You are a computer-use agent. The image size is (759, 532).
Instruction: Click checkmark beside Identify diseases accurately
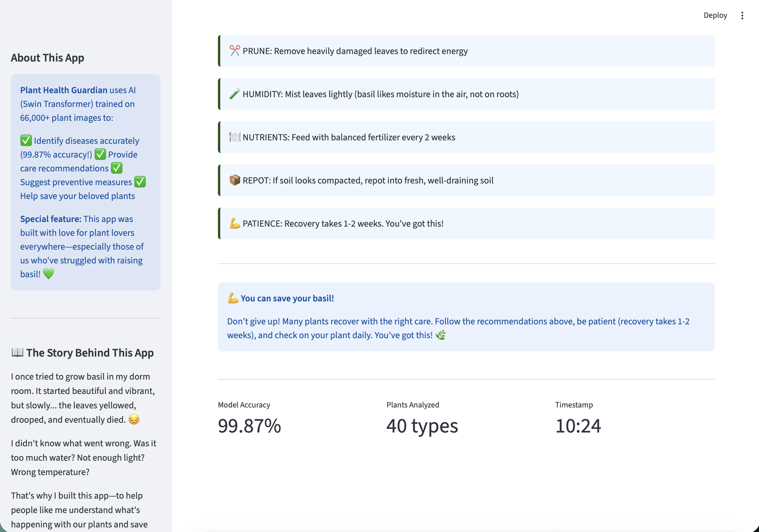26,141
